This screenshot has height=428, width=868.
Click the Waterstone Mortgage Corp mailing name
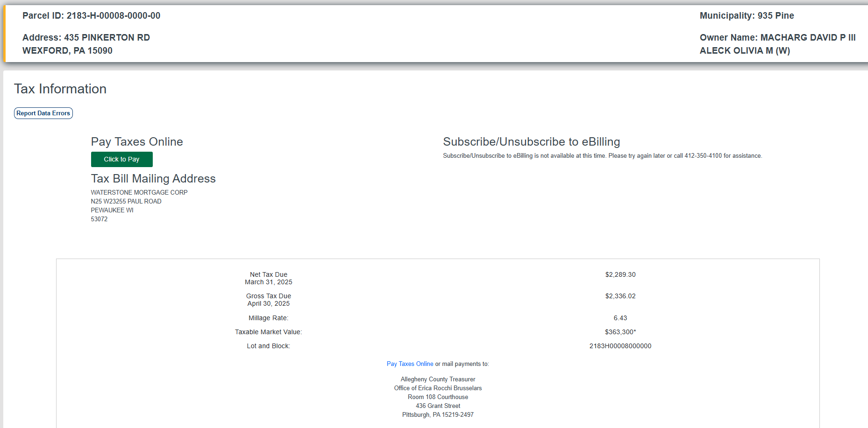pos(139,193)
